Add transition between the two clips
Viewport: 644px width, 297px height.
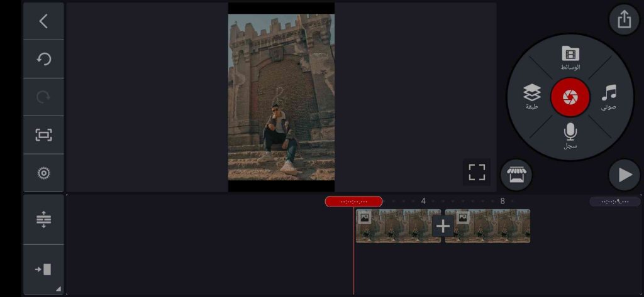[x=443, y=226]
